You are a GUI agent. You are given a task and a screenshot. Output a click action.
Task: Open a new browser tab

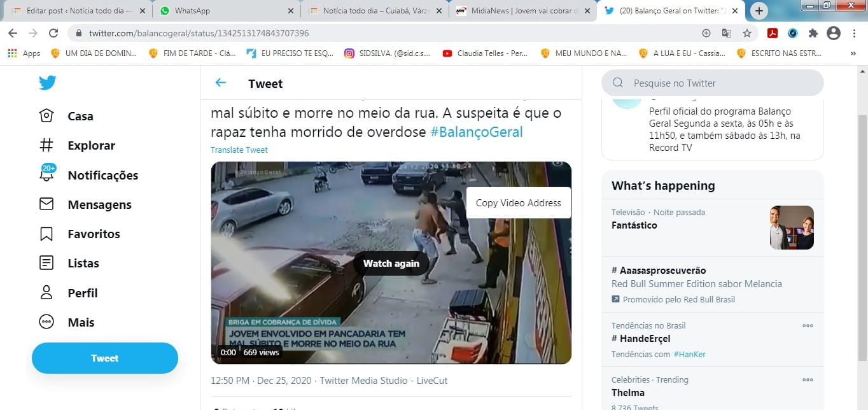(x=759, y=11)
